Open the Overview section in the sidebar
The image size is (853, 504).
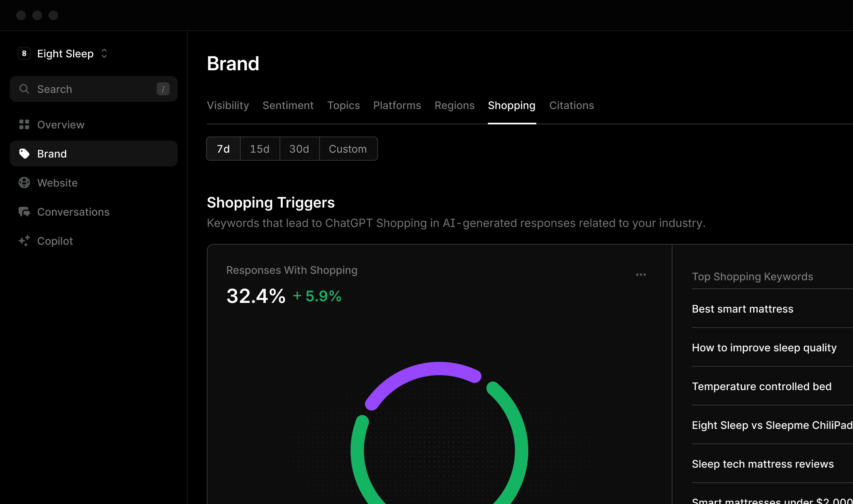[x=61, y=124]
